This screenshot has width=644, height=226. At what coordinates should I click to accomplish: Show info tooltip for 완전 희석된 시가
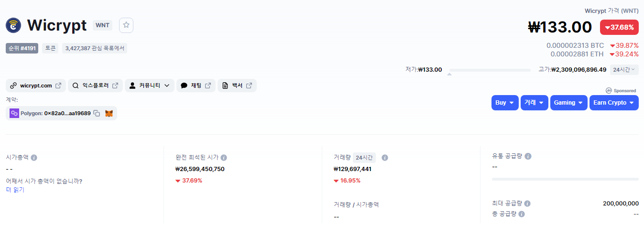(x=224, y=157)
